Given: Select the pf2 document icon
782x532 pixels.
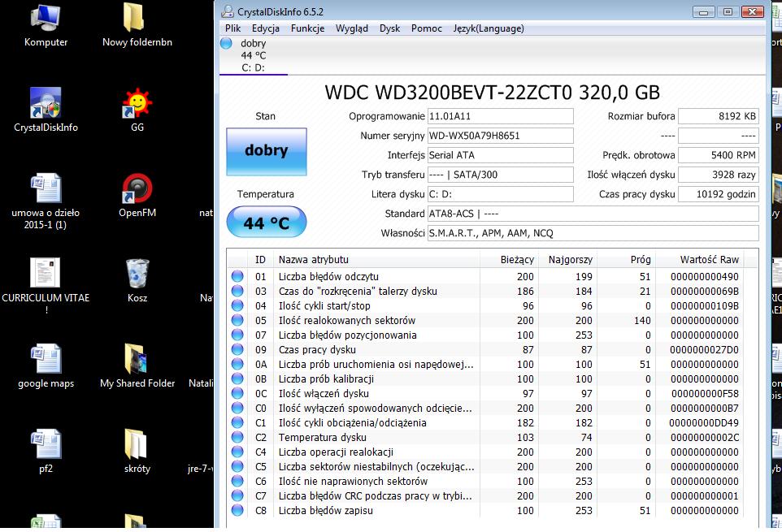Looking at the screenshot, I should click(46, 443).
